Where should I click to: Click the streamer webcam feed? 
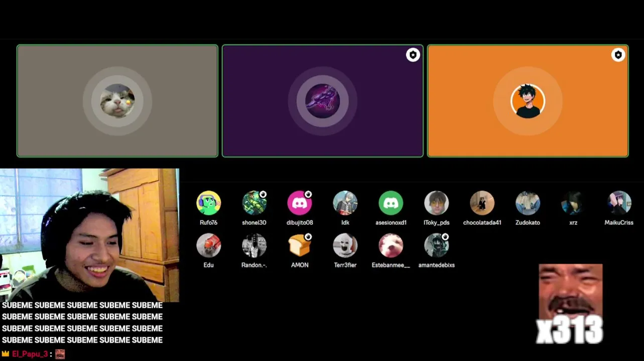tap(89, 235)
